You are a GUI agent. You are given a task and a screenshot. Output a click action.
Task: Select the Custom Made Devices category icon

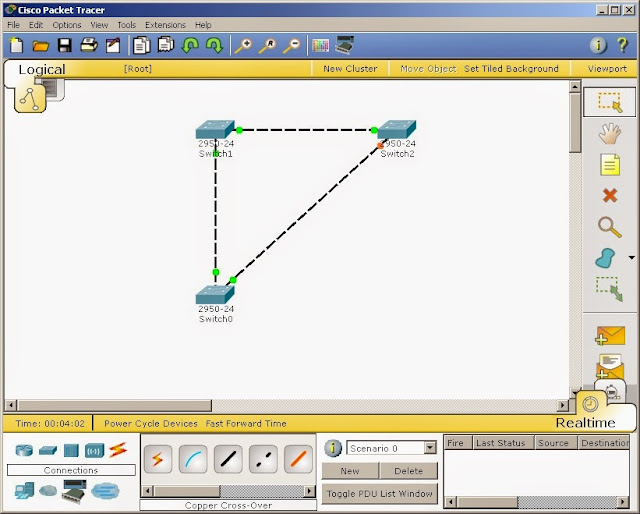[74, 490]
